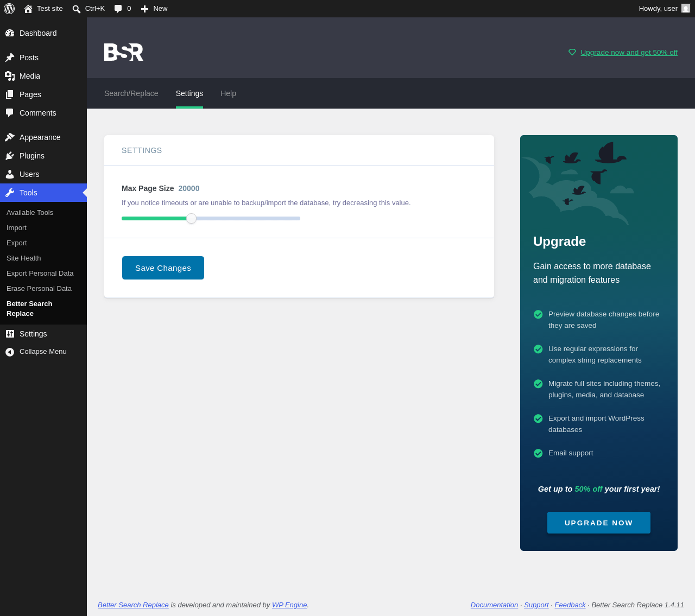Screen dimensions: 695x616
Task: Click the diamond icon beside upgrade link
Action: pyautogui.click(x=572, y=52)
